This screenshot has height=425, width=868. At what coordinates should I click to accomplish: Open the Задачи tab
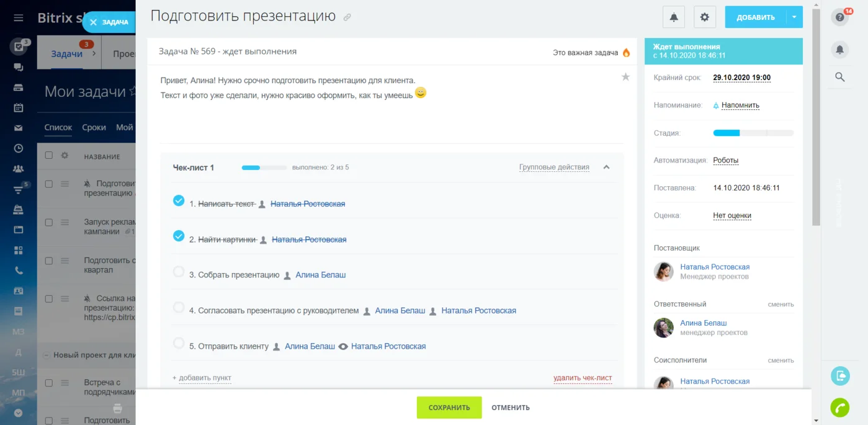click(x=66, y=54)
